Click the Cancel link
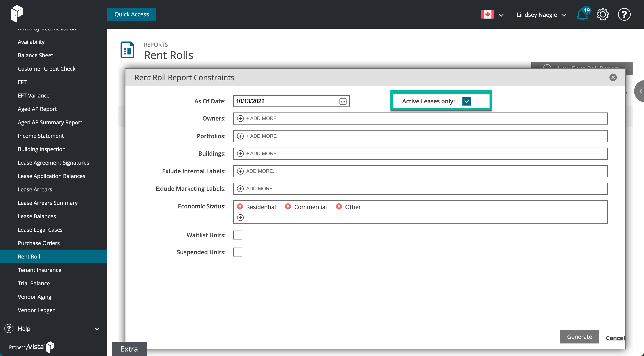Viewport: 644px width, 356px height. (615, 338)
